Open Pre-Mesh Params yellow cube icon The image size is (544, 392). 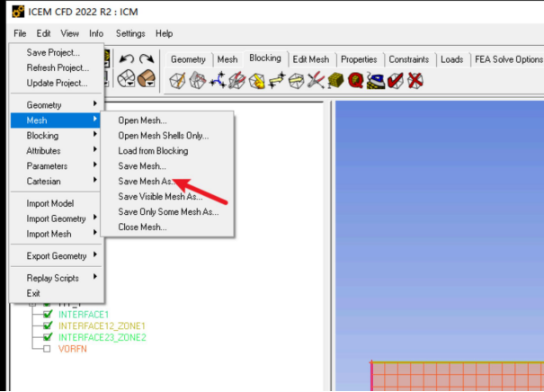click(x=335, y=81)
